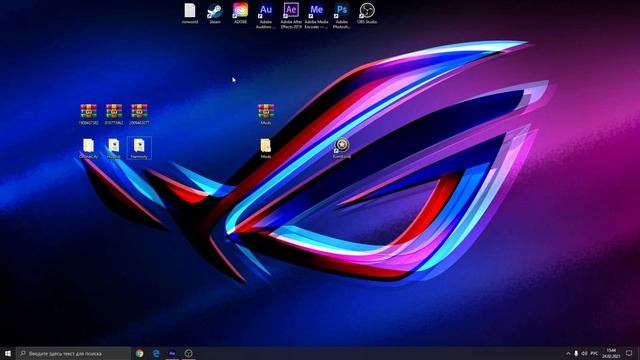Open the notification center
Screen dimensions: 640x360
tap(629, 353)
